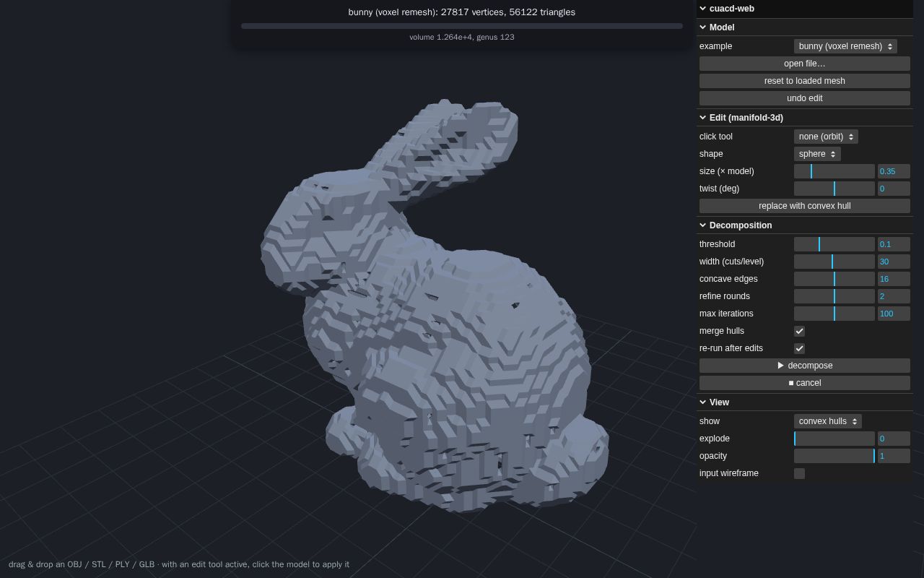Adjust the size (× model) slider

pyautogui.click(x=834, y=171)
